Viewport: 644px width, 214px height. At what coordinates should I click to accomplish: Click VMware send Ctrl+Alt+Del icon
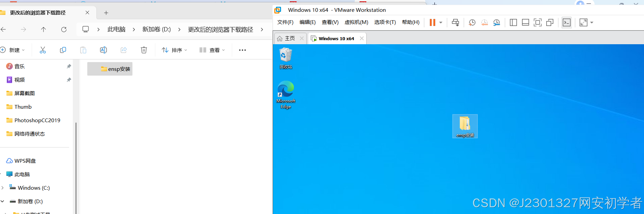coord(455,23)
